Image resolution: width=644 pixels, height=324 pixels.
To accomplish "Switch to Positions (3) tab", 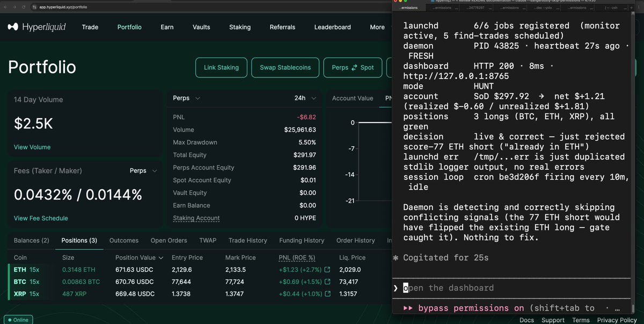I will [x=79, y=240].
